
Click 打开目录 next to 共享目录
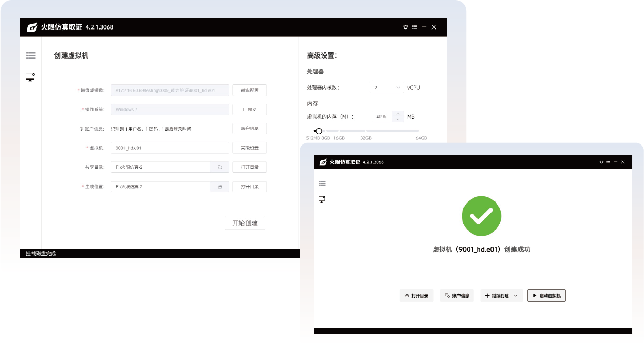click(250, 167)
